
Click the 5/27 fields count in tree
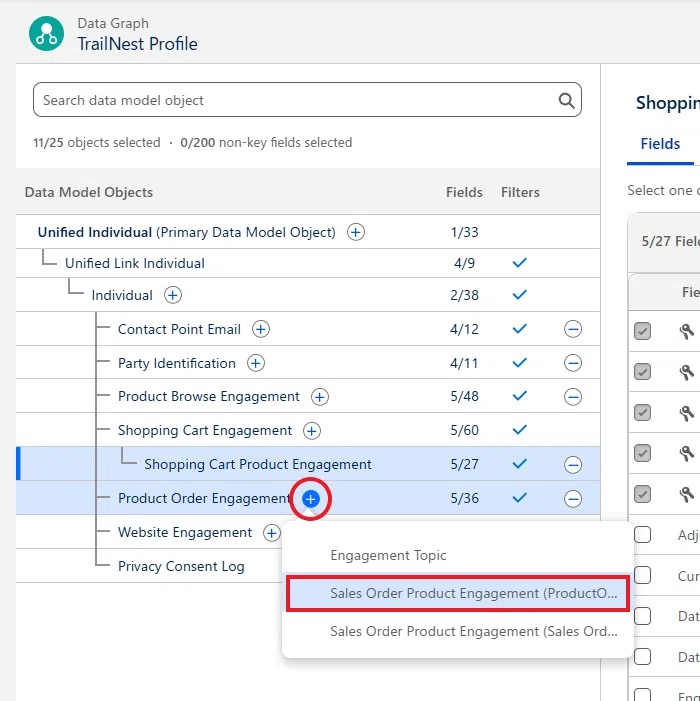(464, 465)
